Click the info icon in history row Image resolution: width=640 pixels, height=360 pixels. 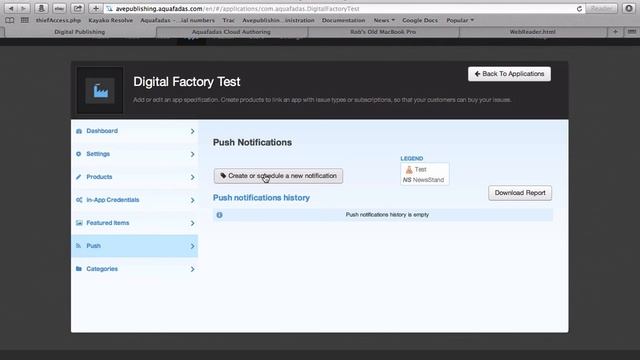pos(220,215)
